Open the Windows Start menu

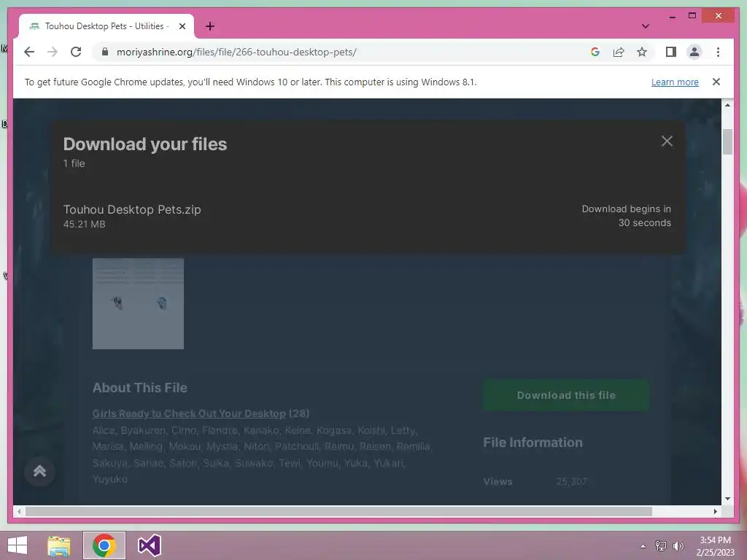(x=18, y=545)
